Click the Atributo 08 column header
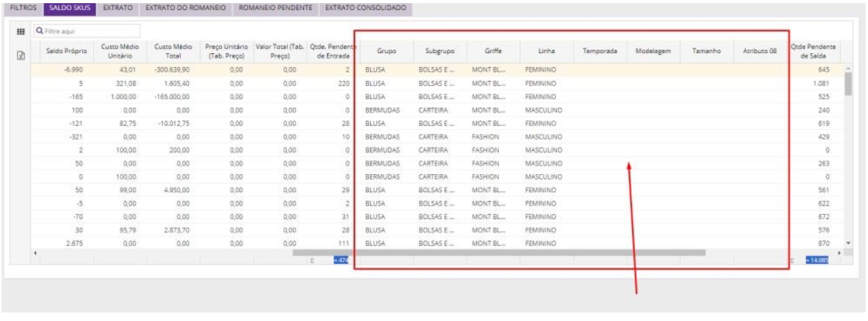868x321 pixels. point(760,51)
